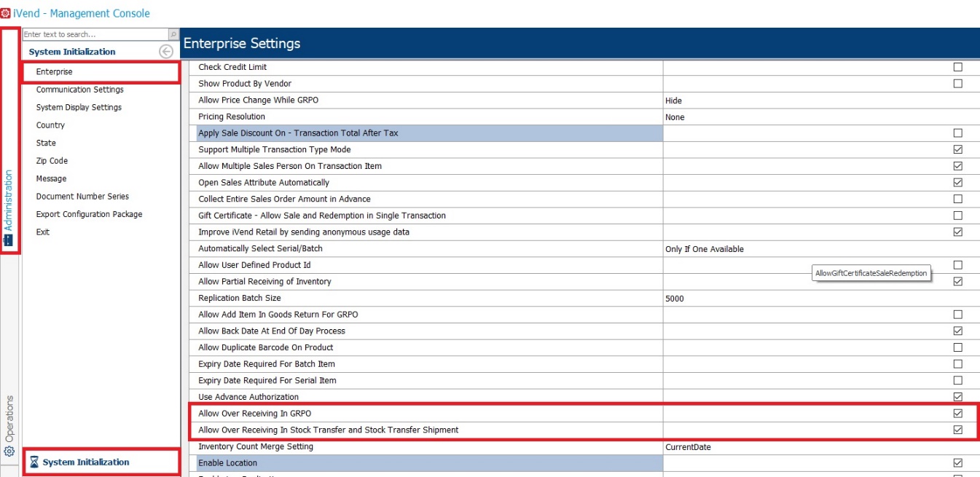Viewport: 980px width, 477px height.
Task: Toggle Show Product By Vendor checkbox
Action: 957,84
